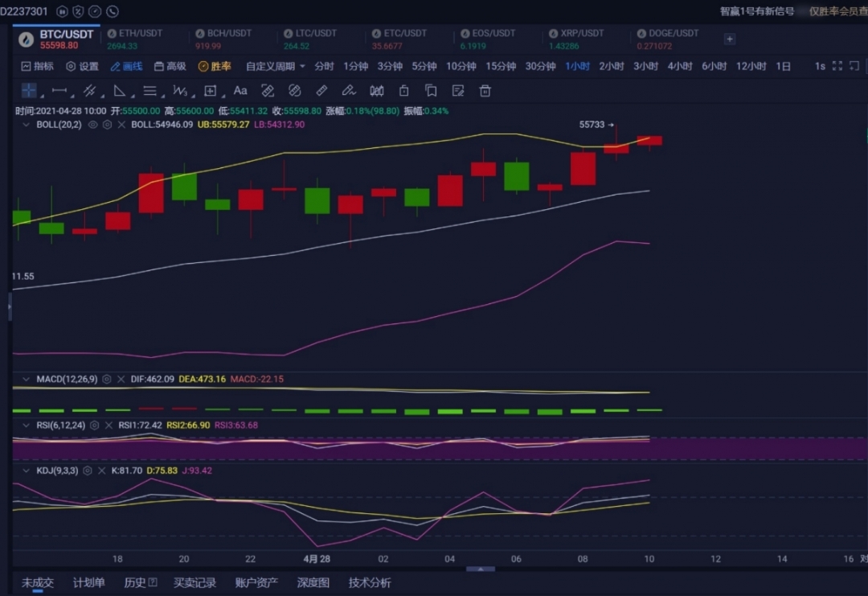Screen dimensions: 868x596
Task: Select the crosshair cursor drawing tool
Action: 29,91
